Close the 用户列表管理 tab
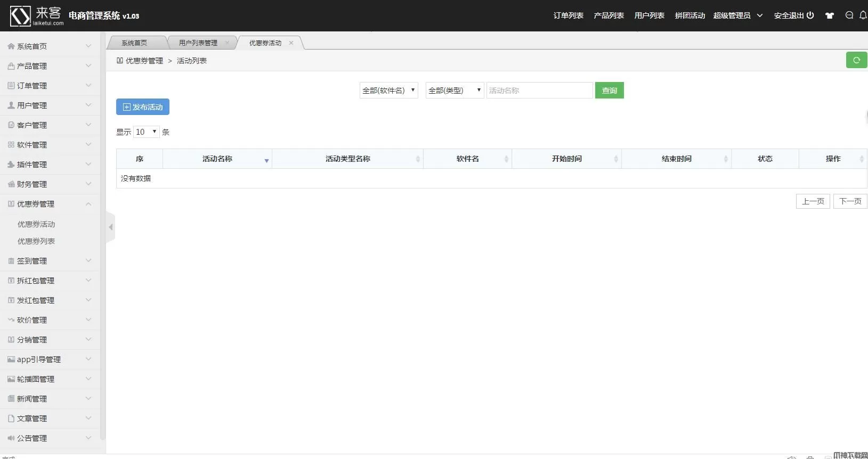The width and height of the screenshot is (868, 459). click(227, 43)
